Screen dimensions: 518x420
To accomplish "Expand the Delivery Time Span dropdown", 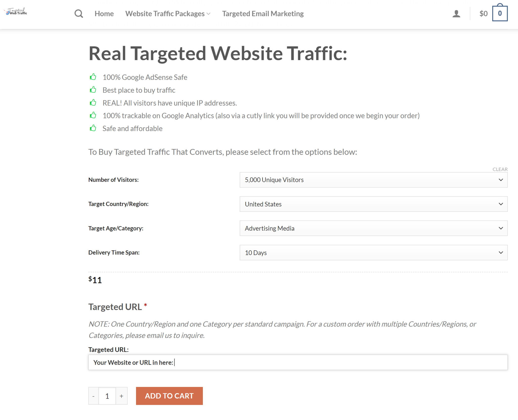I will click(x=373, y=252).
